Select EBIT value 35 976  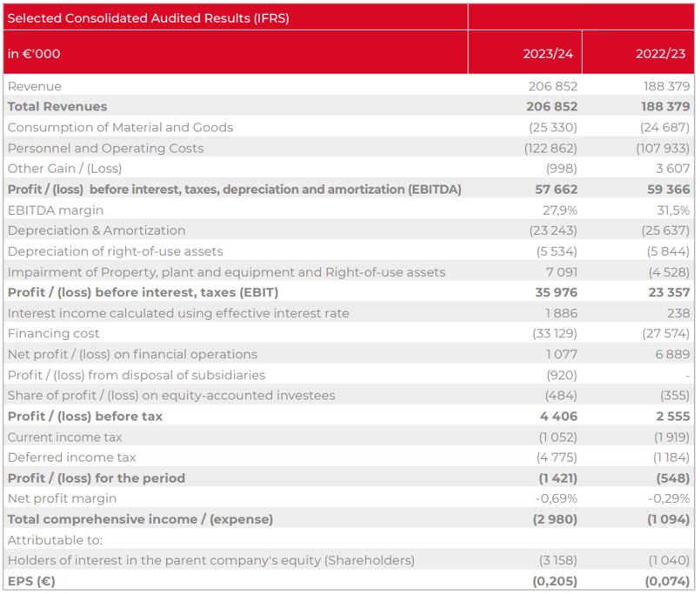point(557,292)
